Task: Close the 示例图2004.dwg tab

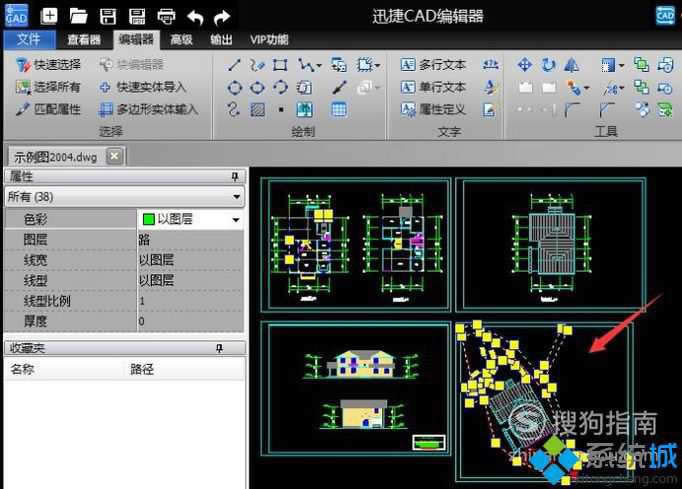Action: (x=115, y=156)
